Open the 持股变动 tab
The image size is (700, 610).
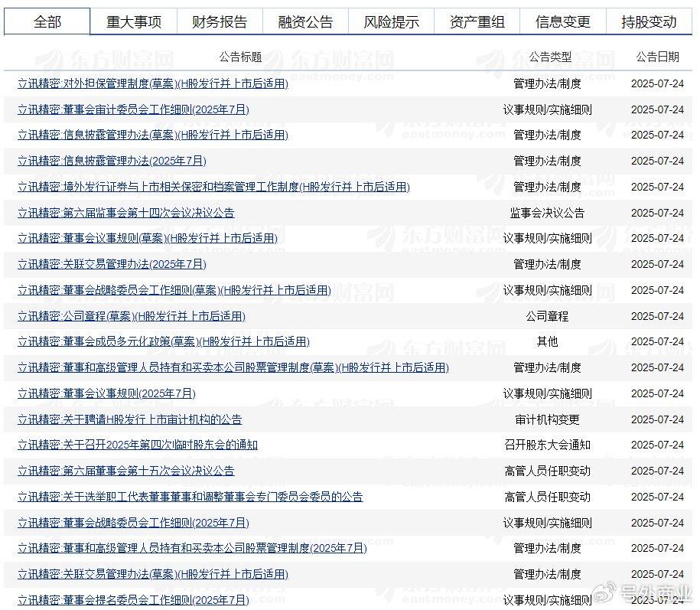(x=649, y=21)
